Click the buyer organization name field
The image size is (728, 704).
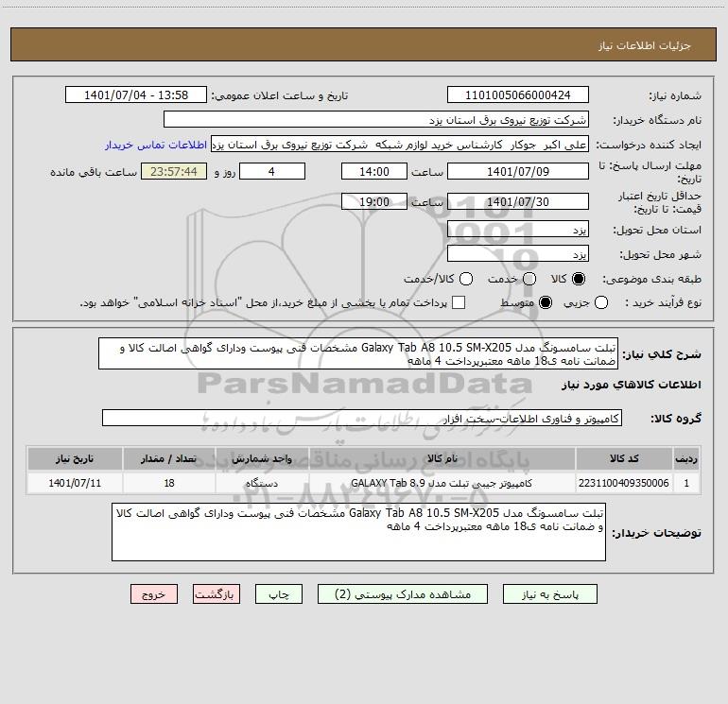[x=376, y=119]
